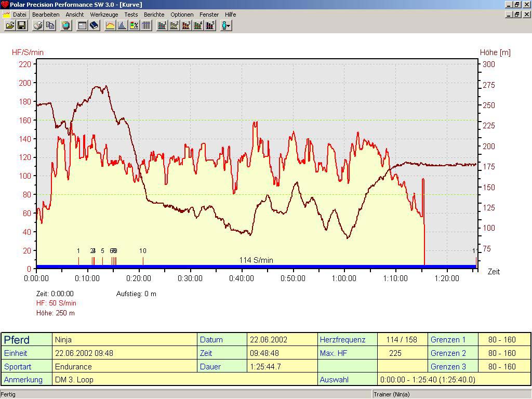Show the blue histogram chart icon
Screen dimensions: 532x399
click(x=122, y=25)
